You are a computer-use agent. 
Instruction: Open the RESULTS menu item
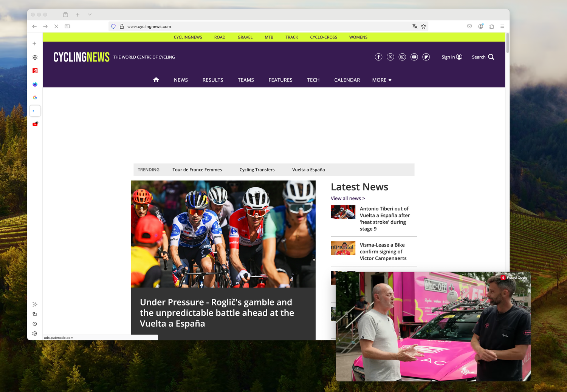213,80
